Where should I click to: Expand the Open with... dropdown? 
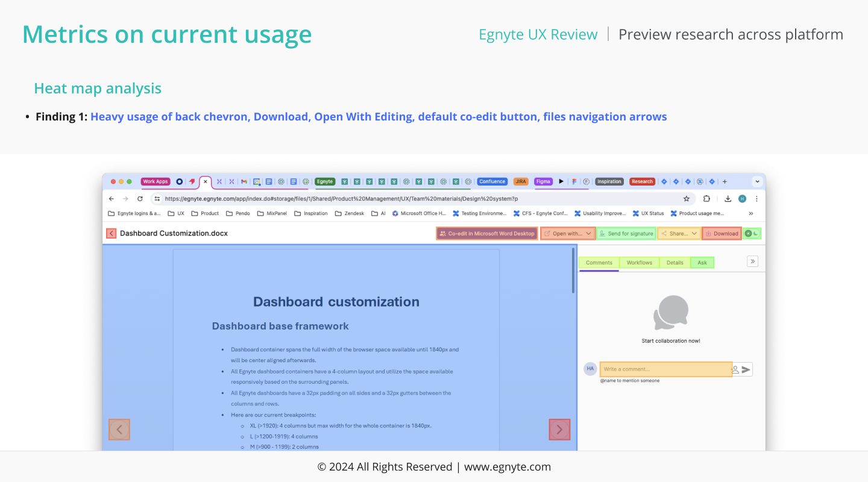tap(588, 233)
